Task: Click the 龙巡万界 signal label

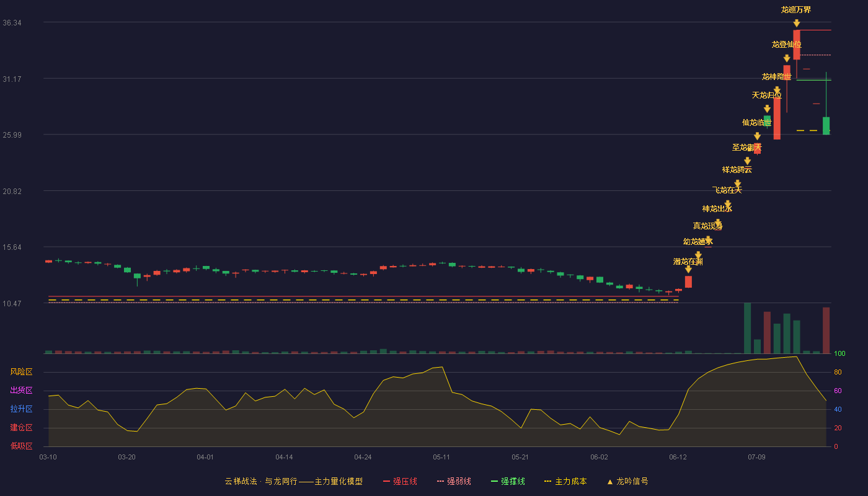Action: coord(796,9)
